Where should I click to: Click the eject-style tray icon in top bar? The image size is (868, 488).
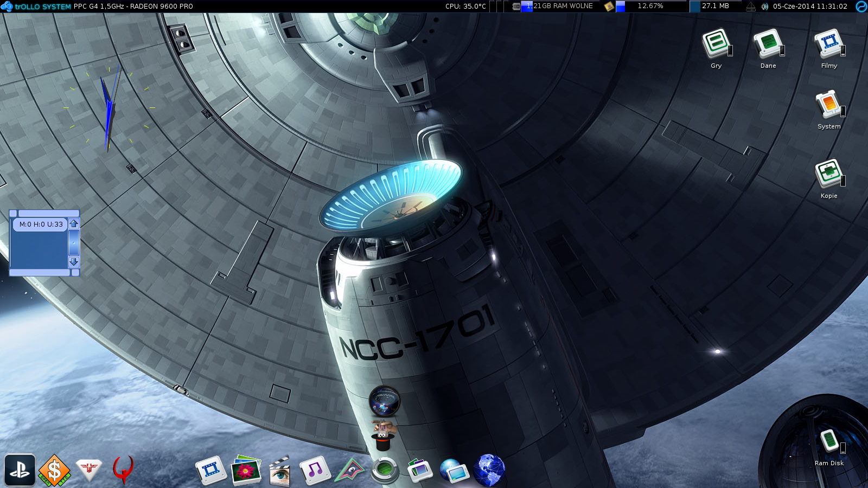coord(751,7)
